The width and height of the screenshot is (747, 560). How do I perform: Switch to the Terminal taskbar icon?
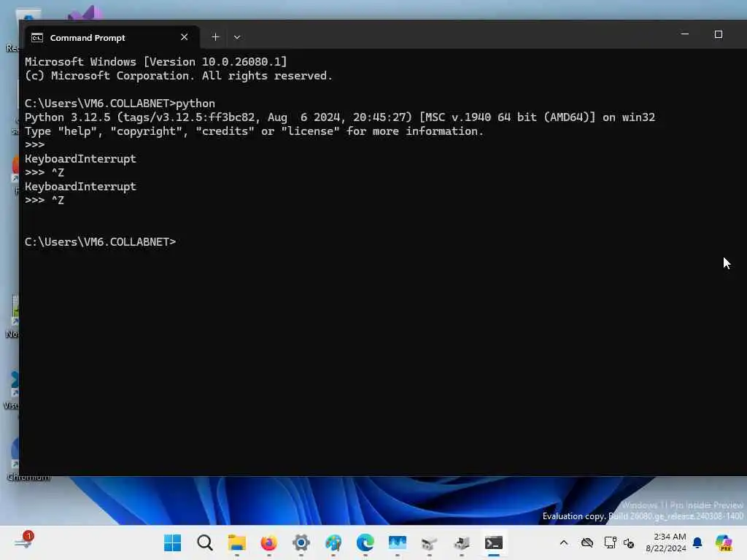tap(494, 542)
